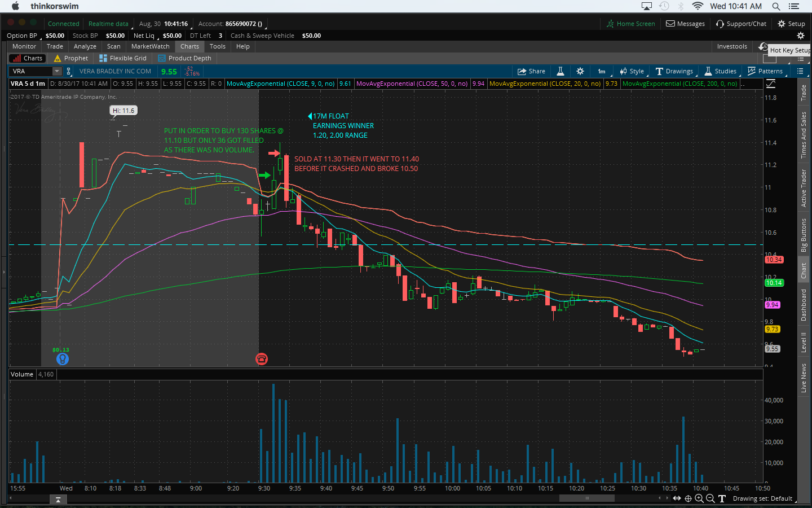Screen dimensions: 812x508
Task: Open the Trade side panel tab
Action: click(x=804, y=93)
